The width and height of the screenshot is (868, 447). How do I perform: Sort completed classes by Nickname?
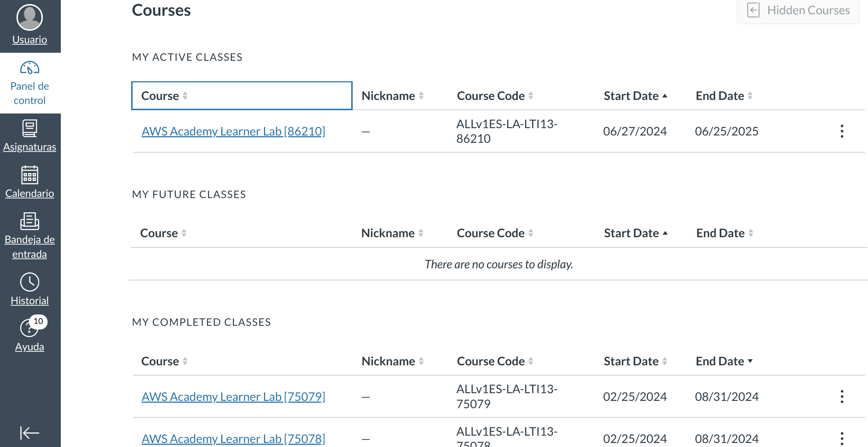(393, 361)
